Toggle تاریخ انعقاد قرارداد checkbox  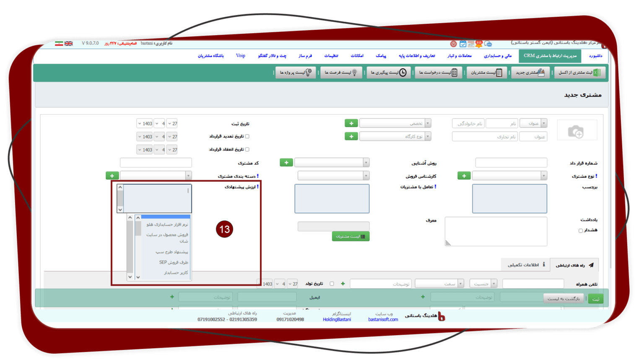point(247,150)
